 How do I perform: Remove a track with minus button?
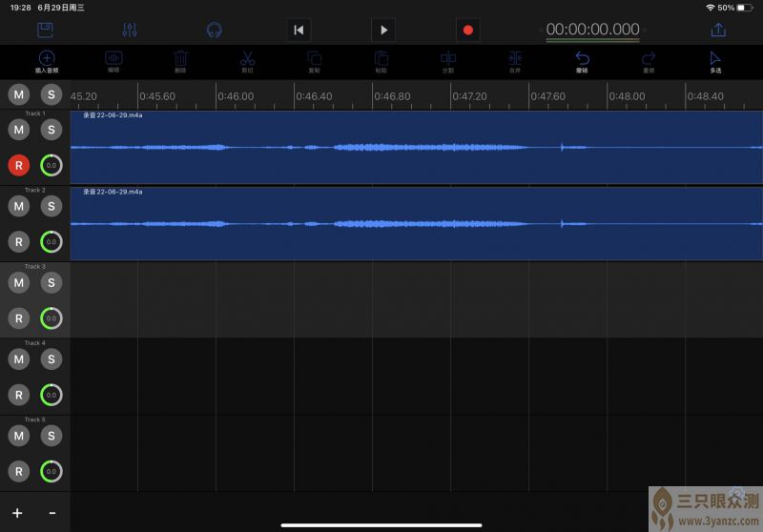(52, 513)
